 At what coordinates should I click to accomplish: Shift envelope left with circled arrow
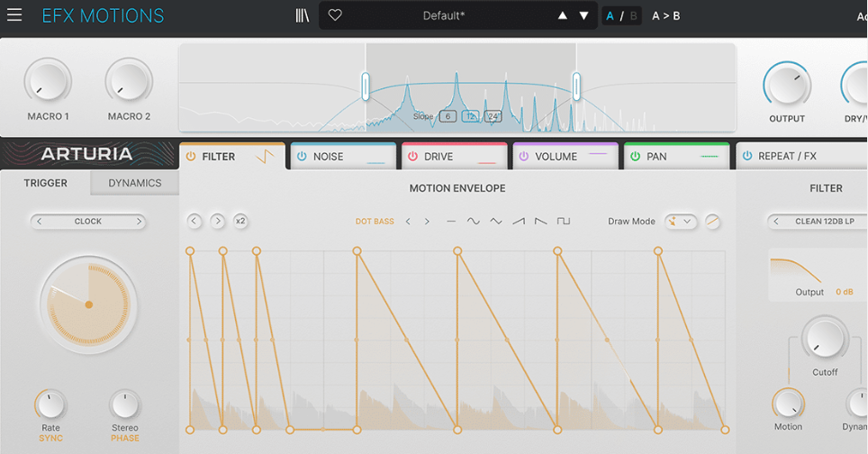(x=194, y=221)
